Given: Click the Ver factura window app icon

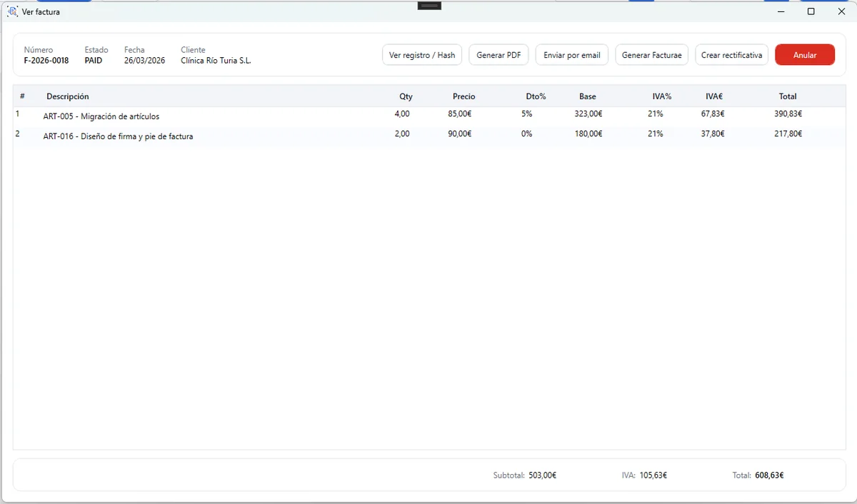Looking at the screenshot, I should click(x=12, y=11).
